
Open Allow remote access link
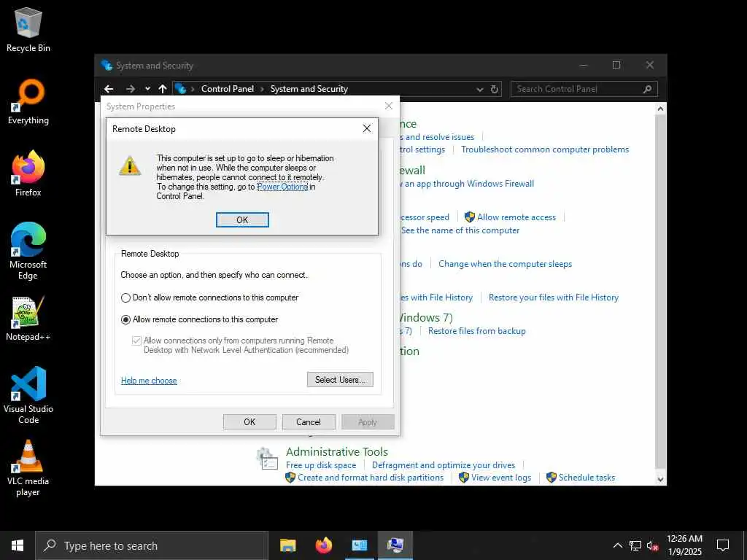[x=516, y=217]
